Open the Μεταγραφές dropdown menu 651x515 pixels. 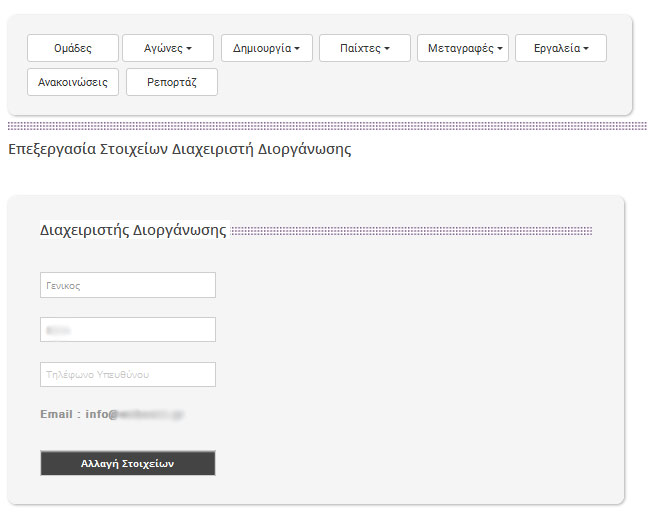[462, 48]
